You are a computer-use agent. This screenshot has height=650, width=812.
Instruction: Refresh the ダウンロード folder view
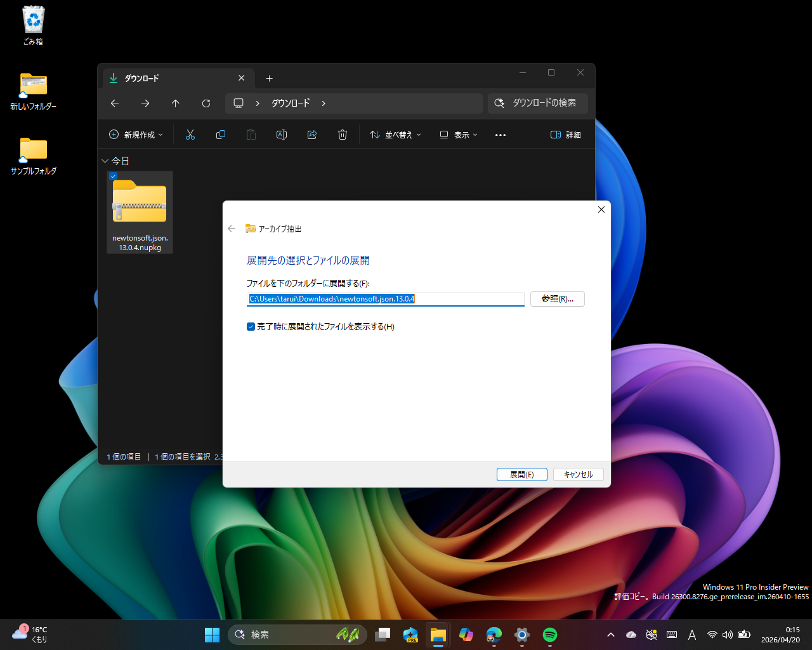point(206,103)
